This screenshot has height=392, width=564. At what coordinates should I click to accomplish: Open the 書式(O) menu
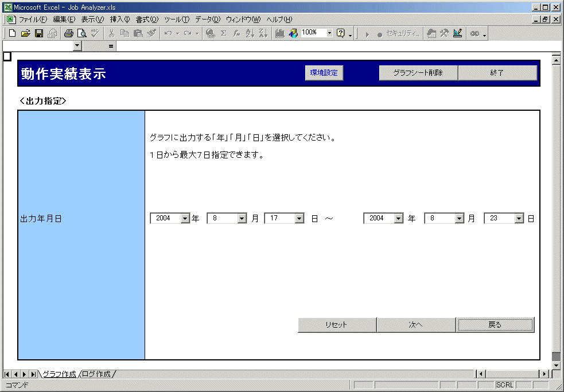pyautogui.click(x=147, y=20)
